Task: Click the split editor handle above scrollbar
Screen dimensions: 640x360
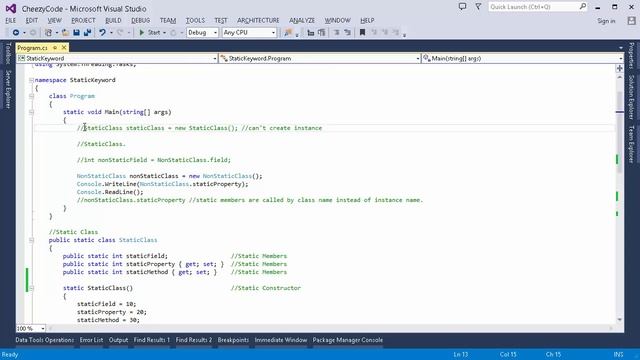Action: [x=620, y=68]
